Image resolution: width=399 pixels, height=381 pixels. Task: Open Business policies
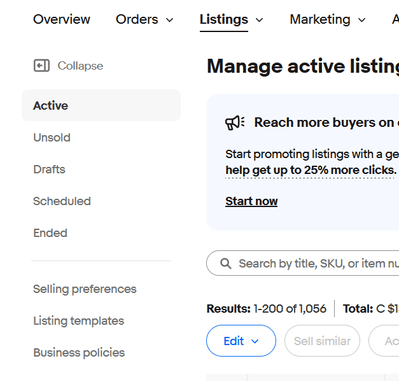pyautogui.click(x=79, y=352)
